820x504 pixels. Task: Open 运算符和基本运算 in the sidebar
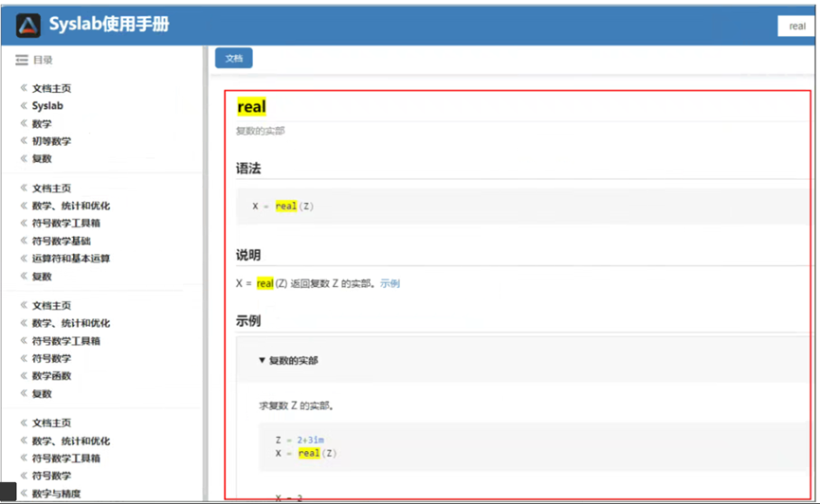[70, 259]
